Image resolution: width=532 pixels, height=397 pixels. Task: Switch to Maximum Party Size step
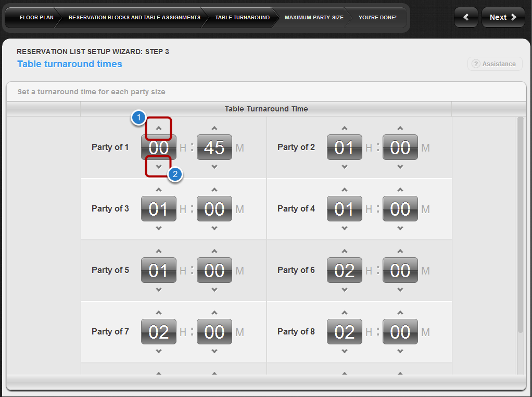[314, 18]
